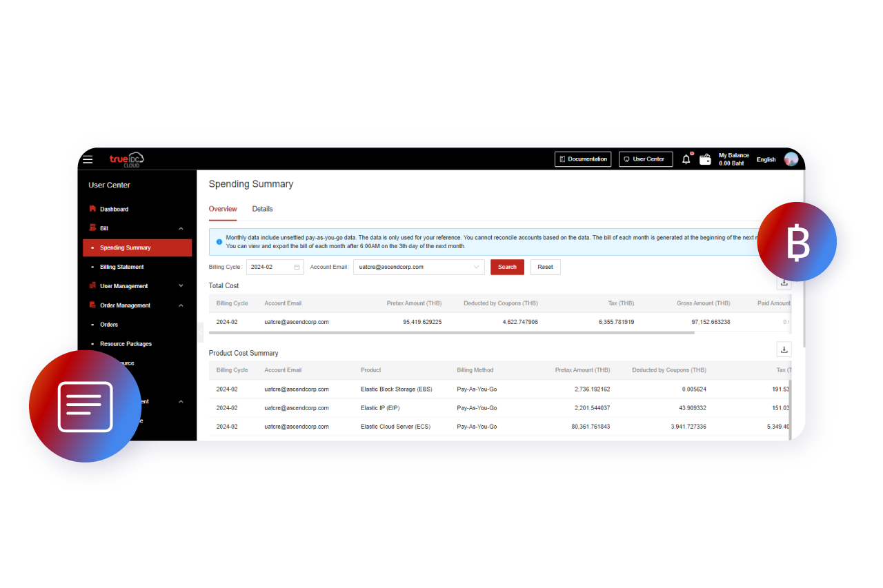Screen dimensions: 883x588
Task: Click the wallet icon next to My Balance
Action: [x=705, y=159]
